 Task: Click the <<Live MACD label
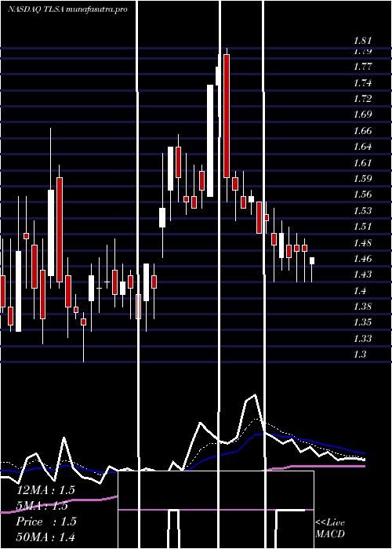coord(330,528)
